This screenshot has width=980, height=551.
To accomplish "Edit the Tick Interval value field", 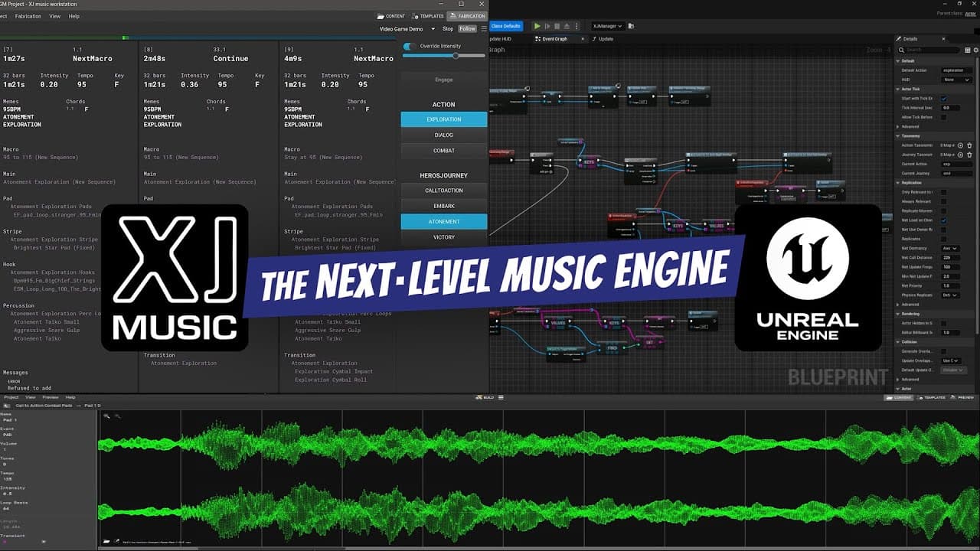I will 951,108.
